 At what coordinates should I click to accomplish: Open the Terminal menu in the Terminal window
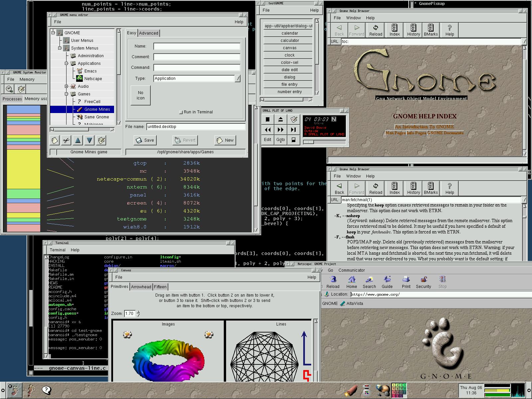point(58,250)
